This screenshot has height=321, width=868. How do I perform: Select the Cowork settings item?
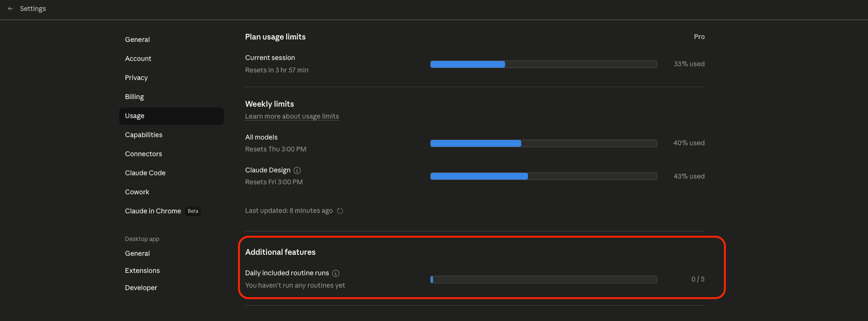tap(172, 192)
